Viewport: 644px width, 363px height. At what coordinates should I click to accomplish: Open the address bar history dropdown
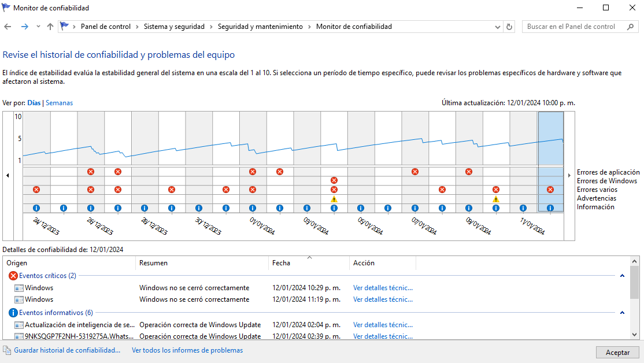coord(498,27)
